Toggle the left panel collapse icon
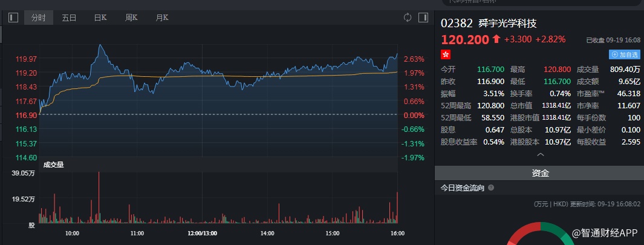 click(14, 18)
